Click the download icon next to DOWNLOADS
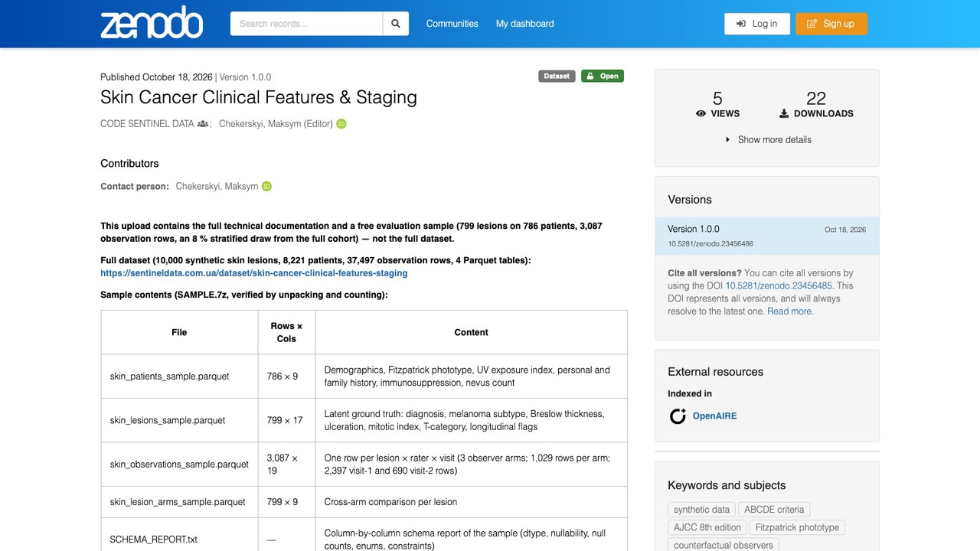Screen dimensions: 980x551 784,113
